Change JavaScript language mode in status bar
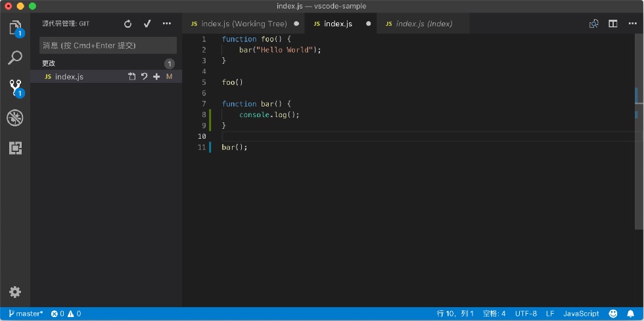 coord(581,314)
